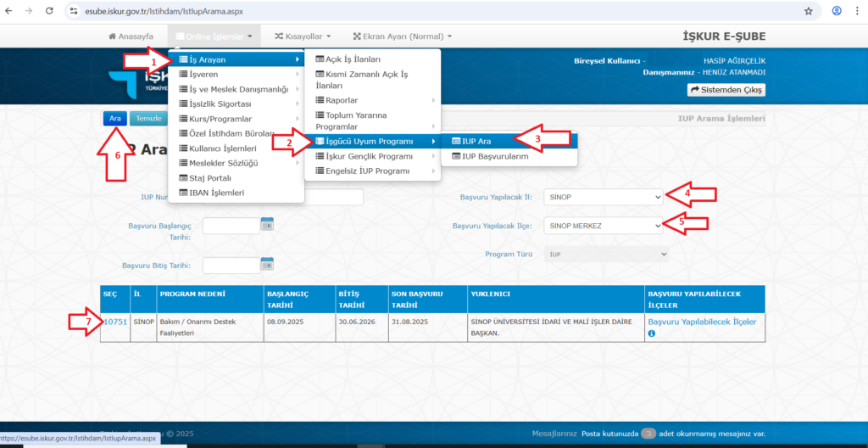
Task: Open the browser profile avatar icon
Action: click(837, 12)
